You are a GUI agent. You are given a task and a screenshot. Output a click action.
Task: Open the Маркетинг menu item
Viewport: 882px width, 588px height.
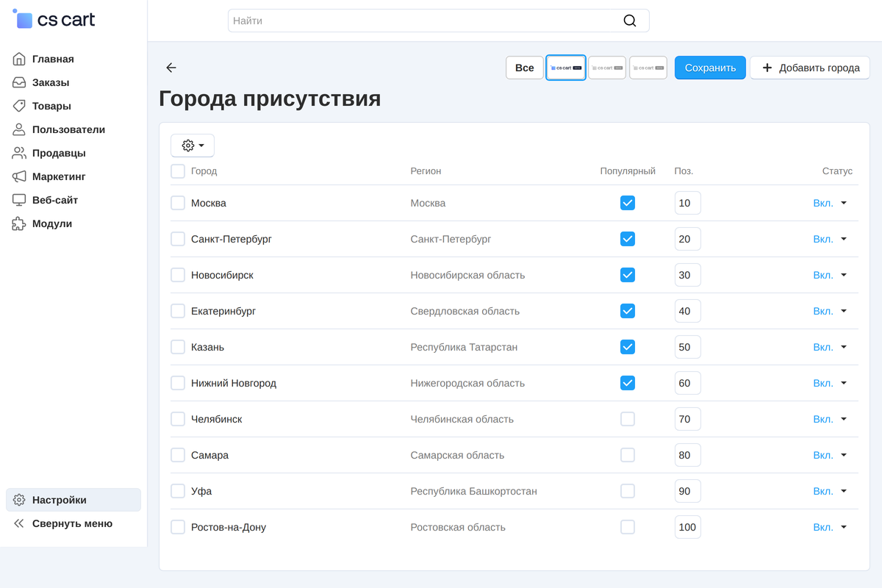click(x=73, y=176)
